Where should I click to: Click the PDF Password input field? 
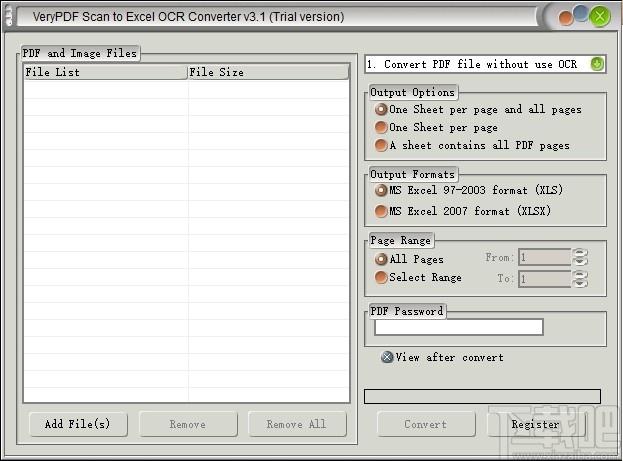coord(459,327)
